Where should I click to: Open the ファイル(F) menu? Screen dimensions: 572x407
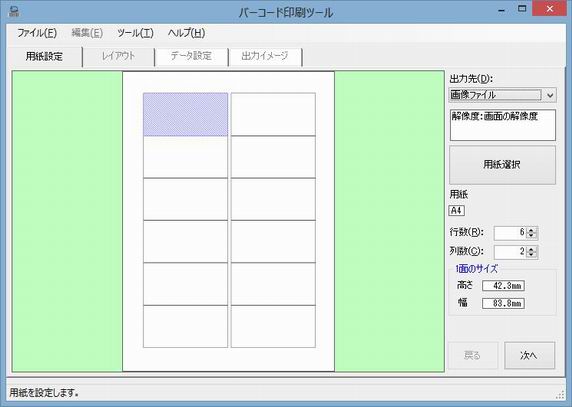(x=37, y=33)
